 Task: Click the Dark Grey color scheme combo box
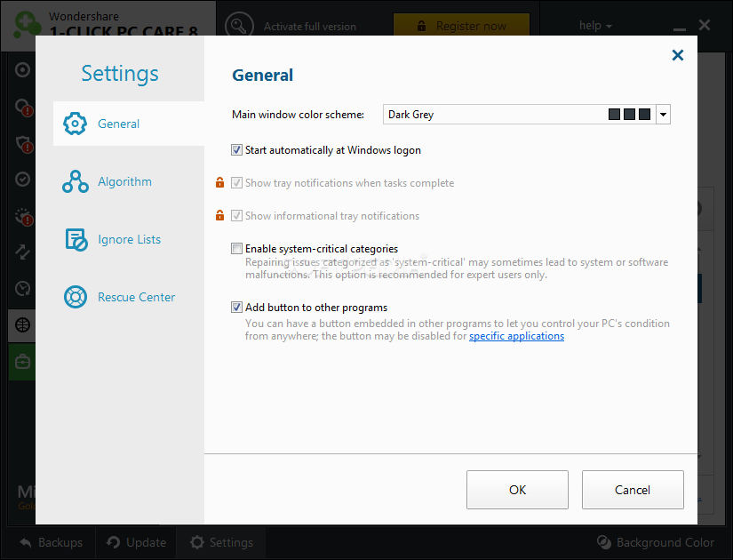click(526, 115)
